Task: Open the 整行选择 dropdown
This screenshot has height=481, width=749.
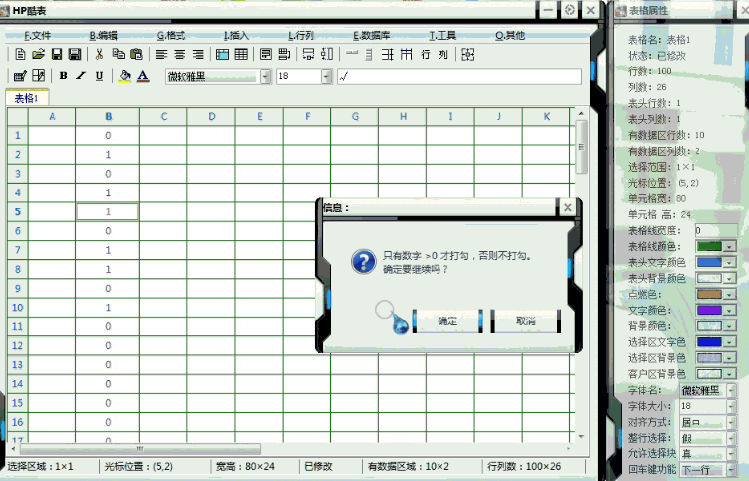Action: pyautogui.click(x=731, y=438)
